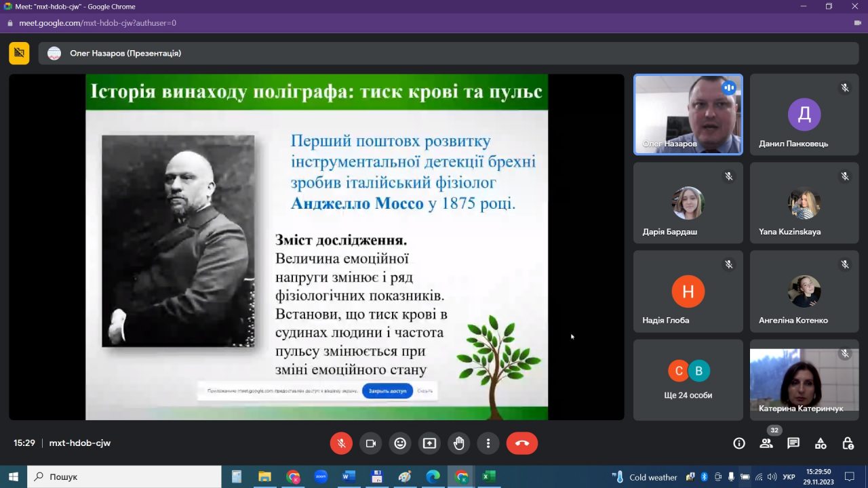Image resolution: width=868 pixels, height=488 pixels.
Task: Click the Windows taskbar search field 'Пошук'
Action: (124, 476)
